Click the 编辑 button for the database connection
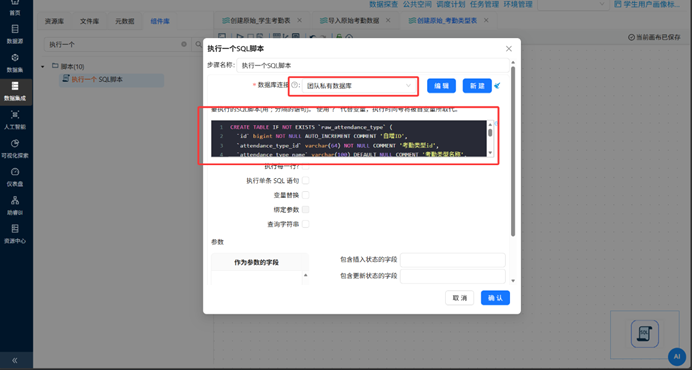The width and height of the screenshot is (692, 370). [x=441, y=86]
